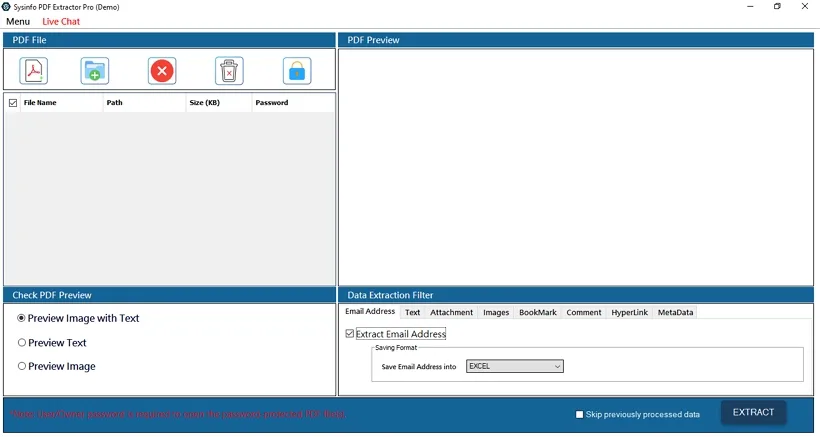Switch to the BookMark tab
This screenshot has height=437, width=820.
click(x=538, y=313)
